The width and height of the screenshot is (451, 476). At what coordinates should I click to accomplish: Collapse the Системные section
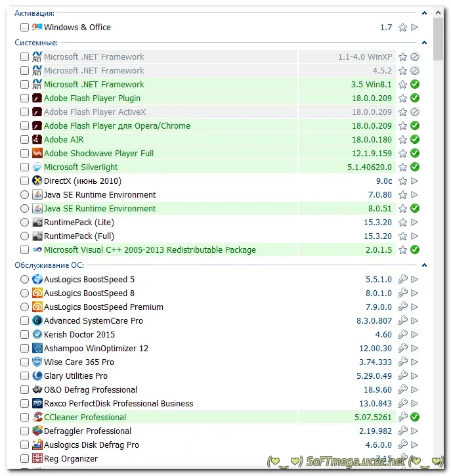425,43
